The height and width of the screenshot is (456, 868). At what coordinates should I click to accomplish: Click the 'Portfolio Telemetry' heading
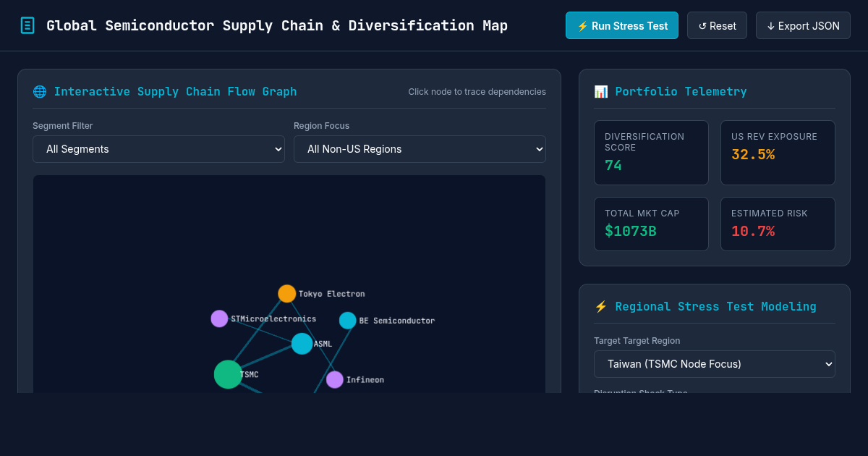coord(681,92)
